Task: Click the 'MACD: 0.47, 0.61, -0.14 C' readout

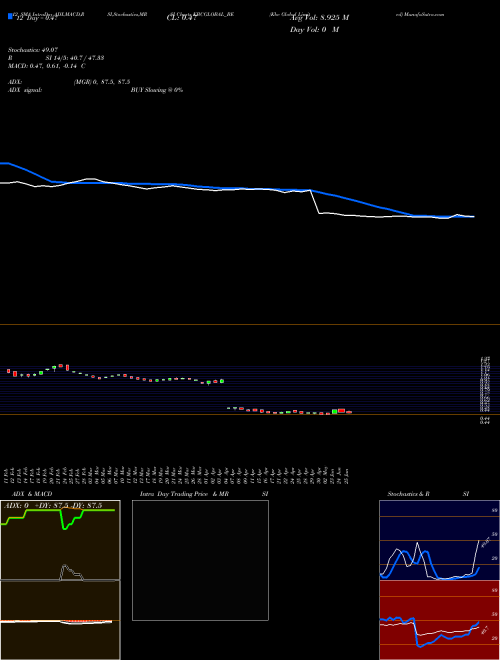Action: click(47, 66)
